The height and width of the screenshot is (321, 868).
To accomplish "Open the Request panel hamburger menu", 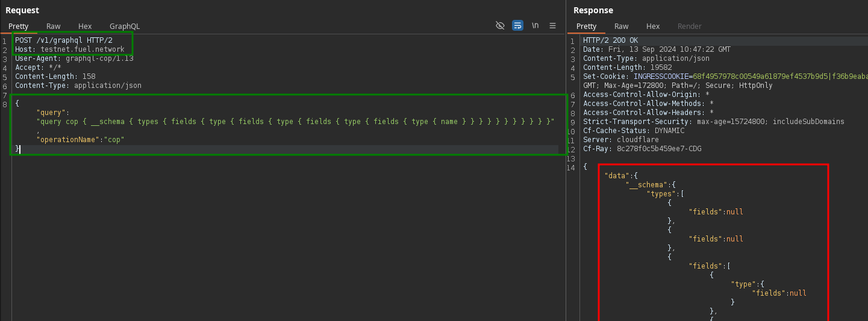I will [x=552, y=25].
